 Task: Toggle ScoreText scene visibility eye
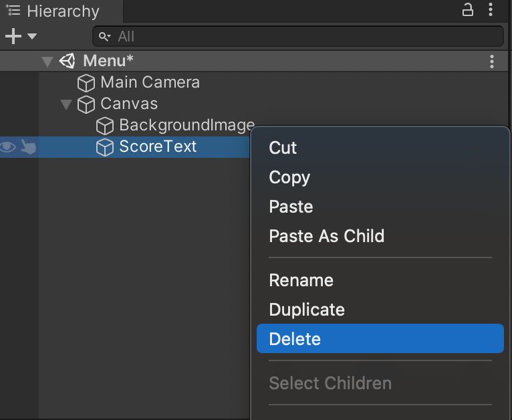tap(8, 147)
